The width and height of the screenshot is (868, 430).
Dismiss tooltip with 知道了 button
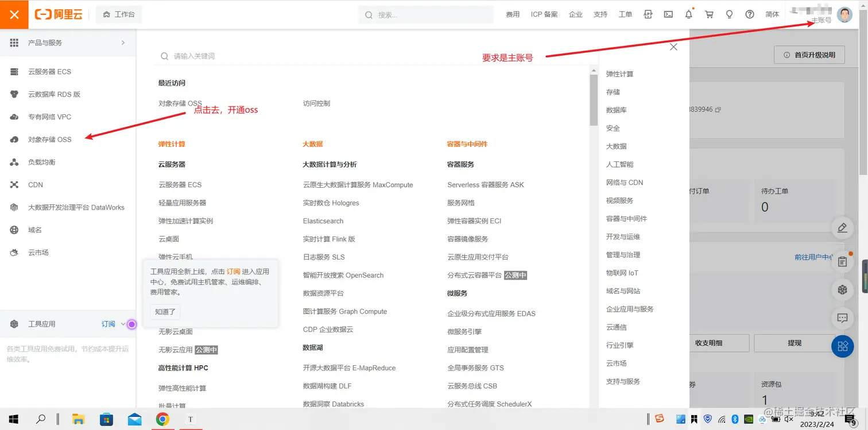165,312
